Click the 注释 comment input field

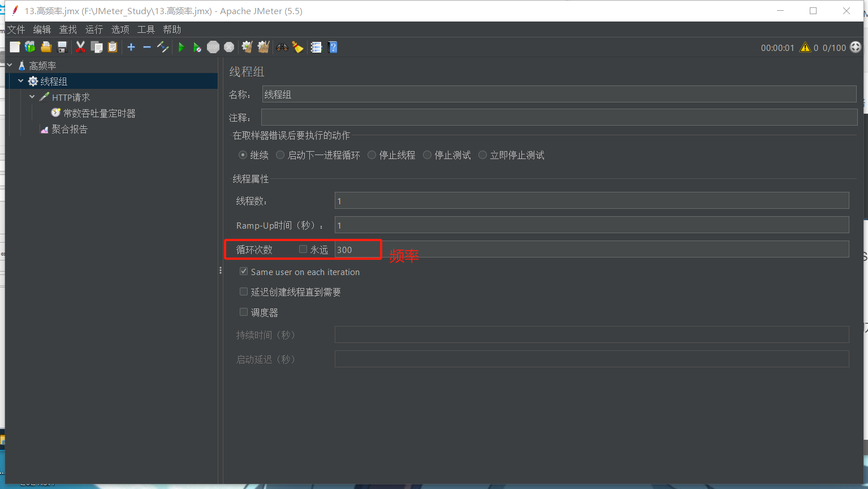pos(559,117)
